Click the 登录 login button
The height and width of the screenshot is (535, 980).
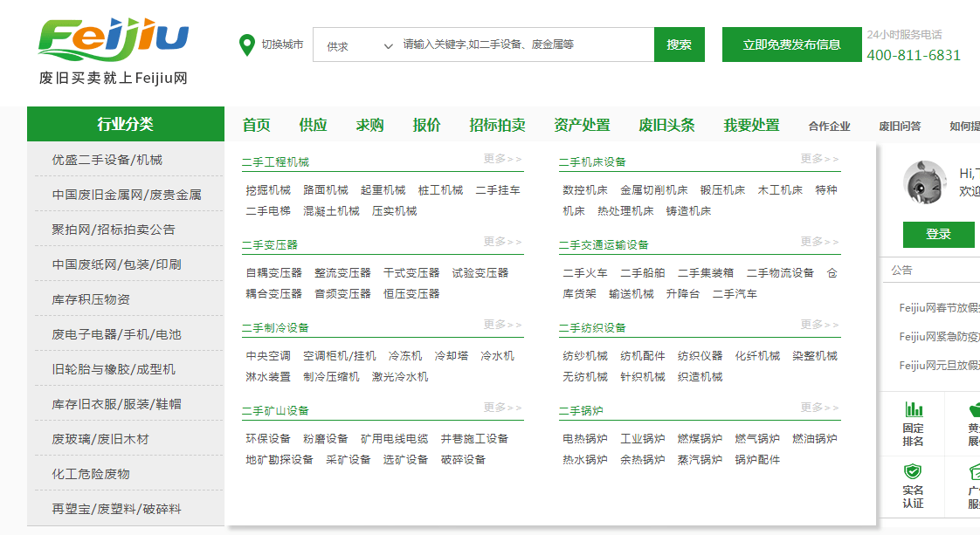pos(939,234)
